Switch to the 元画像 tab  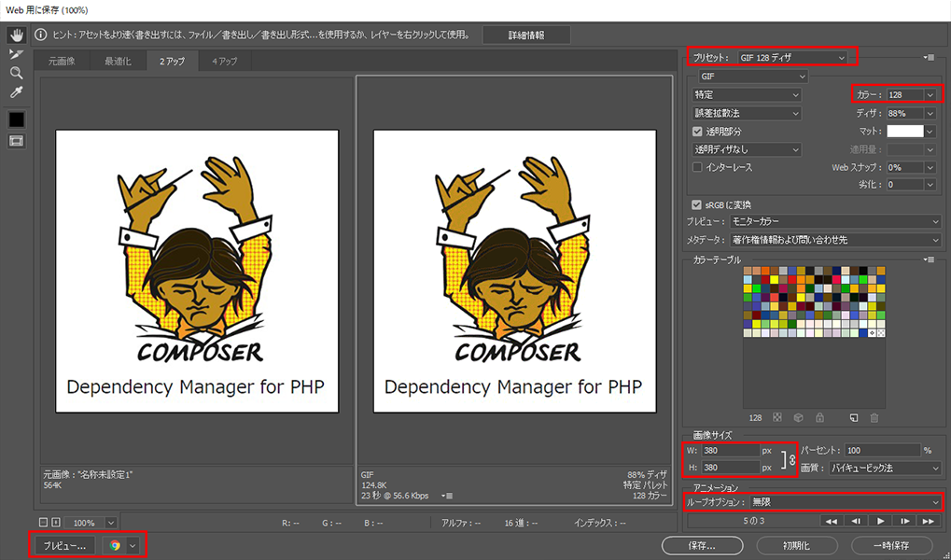tap(62, 62)
